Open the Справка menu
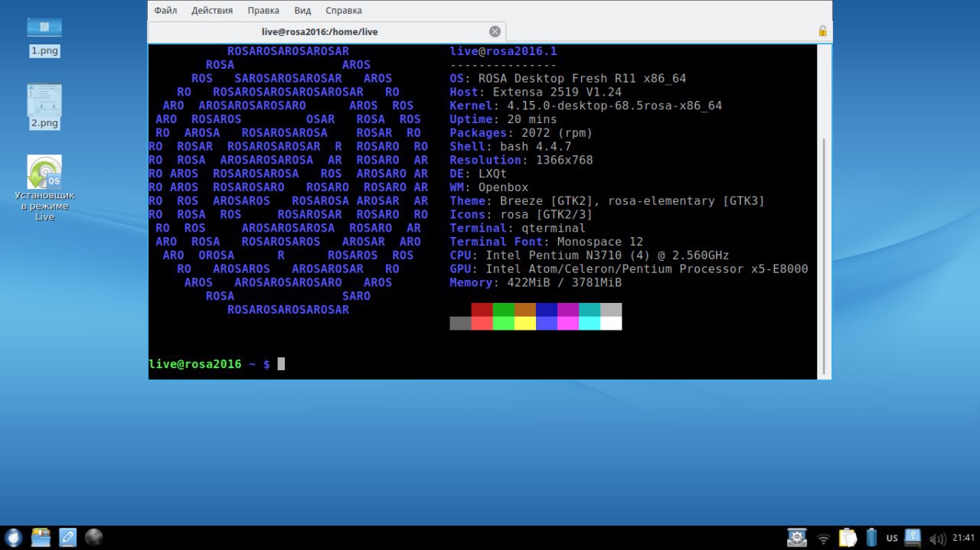This screenshot has height=550, width=980. (344, 11)
